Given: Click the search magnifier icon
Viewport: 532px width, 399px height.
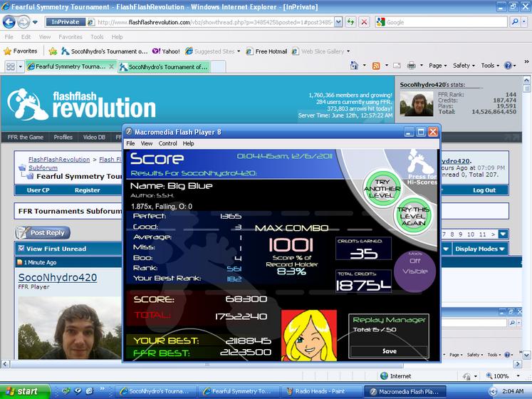Looking at the screenshot, I should (x=515, y=22).
